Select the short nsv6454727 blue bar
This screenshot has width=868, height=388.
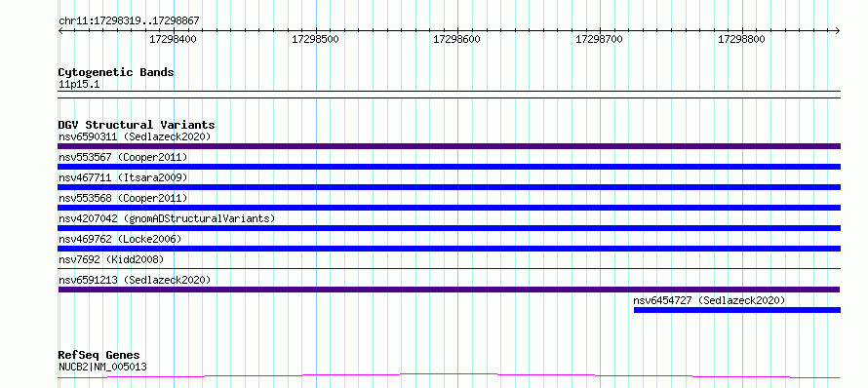tap(736, 310)
